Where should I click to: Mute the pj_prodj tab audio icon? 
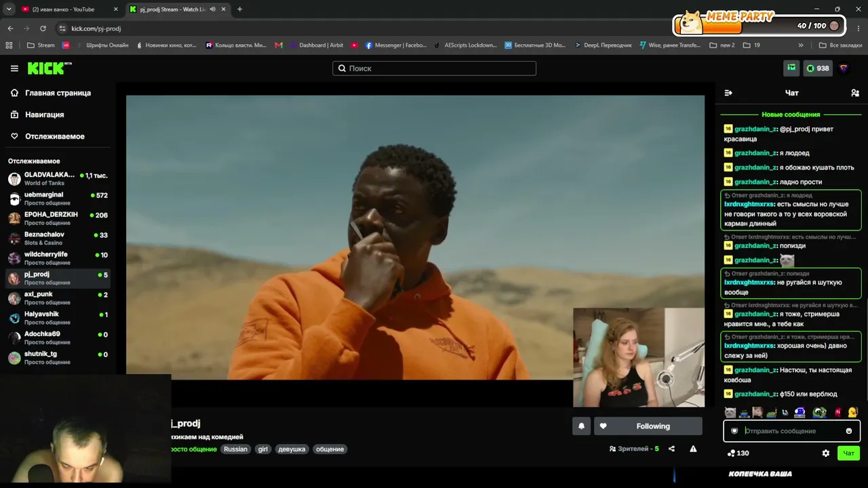click(212, 9)
